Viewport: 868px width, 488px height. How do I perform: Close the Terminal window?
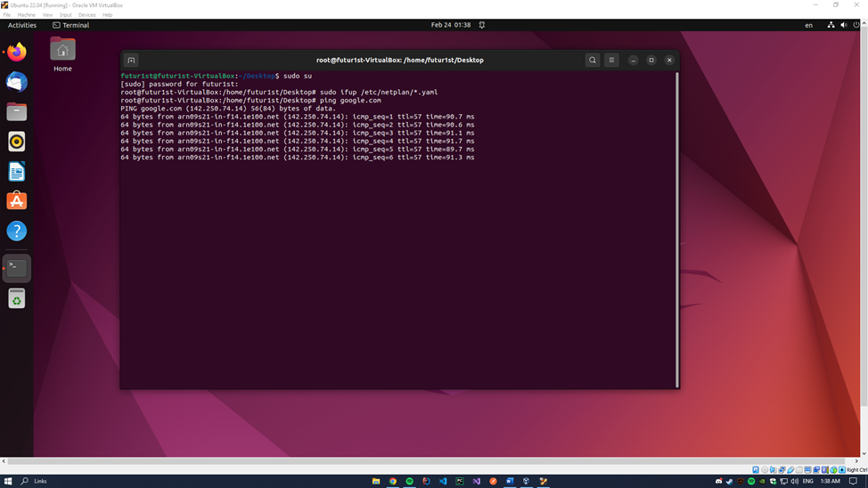click(x=669, y=61)
